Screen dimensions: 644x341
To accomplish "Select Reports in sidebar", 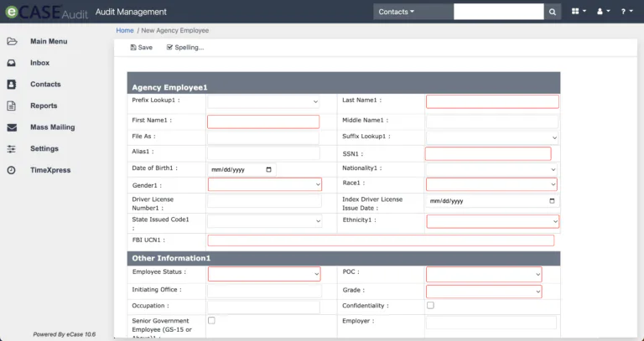I will [44, 106].
